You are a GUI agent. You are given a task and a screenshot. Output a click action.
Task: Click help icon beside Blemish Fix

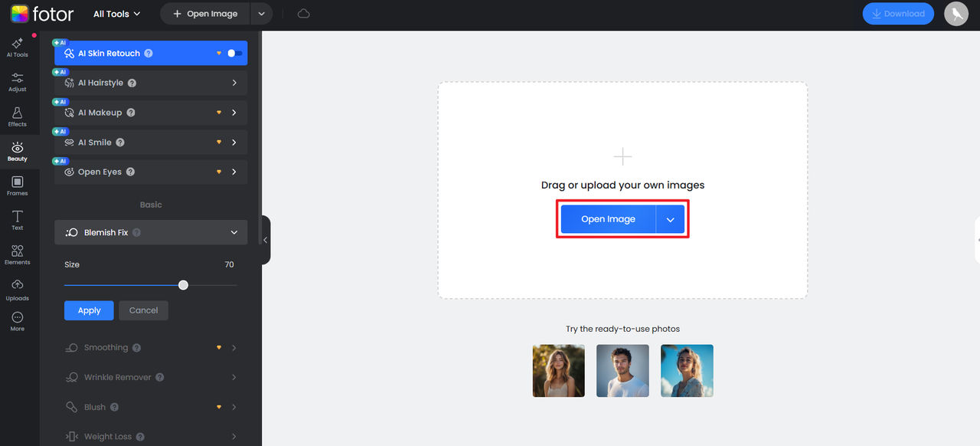point(136,232)
